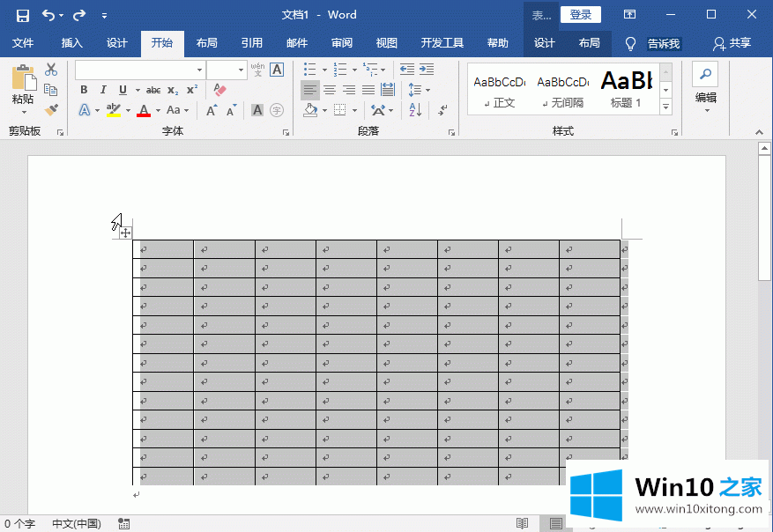
Task: Click the phonetic guide wén icon
Action: (258, 70)
